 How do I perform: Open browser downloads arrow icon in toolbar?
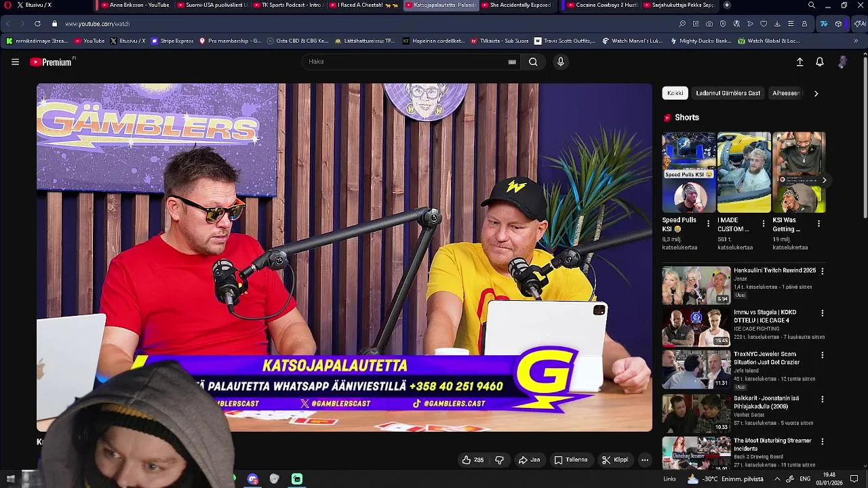click(777, 24)
